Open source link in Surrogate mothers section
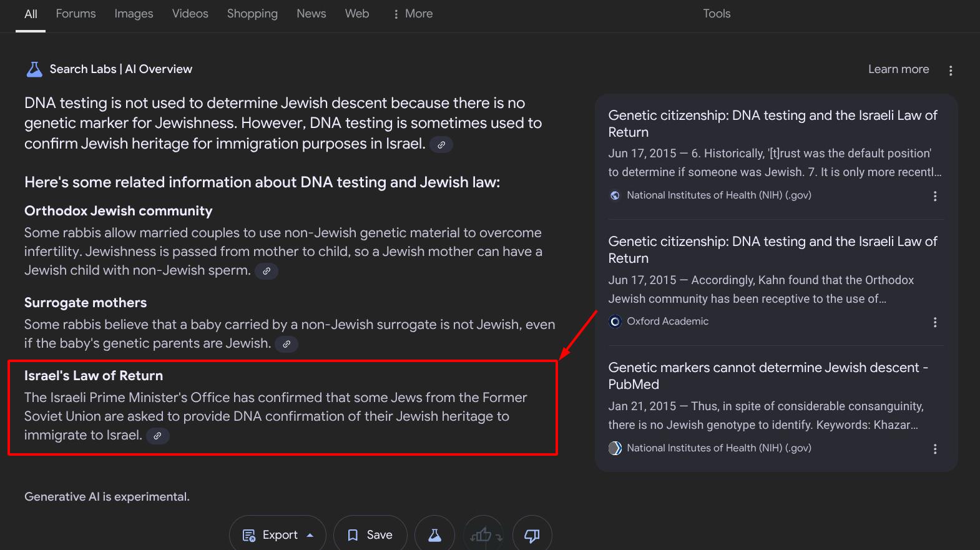The width and height of the screenshot is (980, 550). click(287, 344)
